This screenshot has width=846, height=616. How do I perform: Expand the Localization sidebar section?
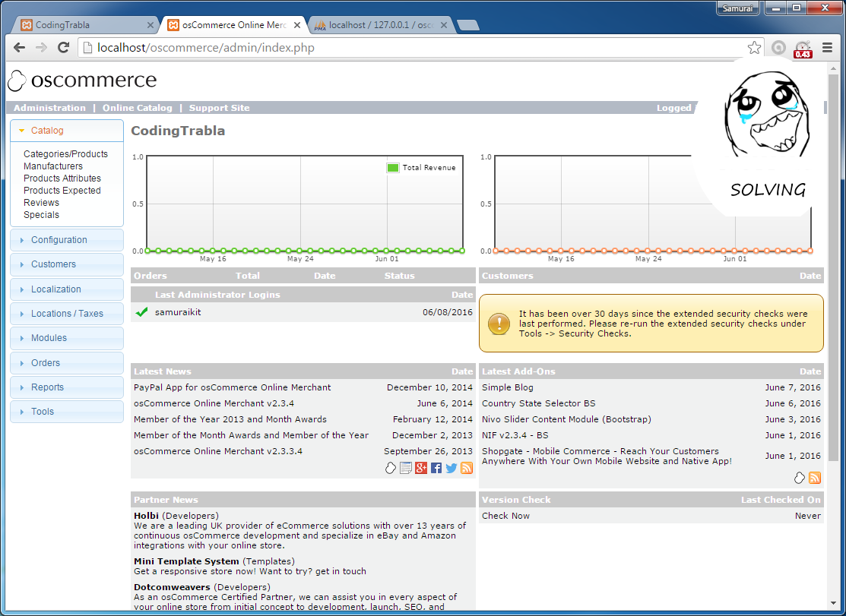pos(67,289)
